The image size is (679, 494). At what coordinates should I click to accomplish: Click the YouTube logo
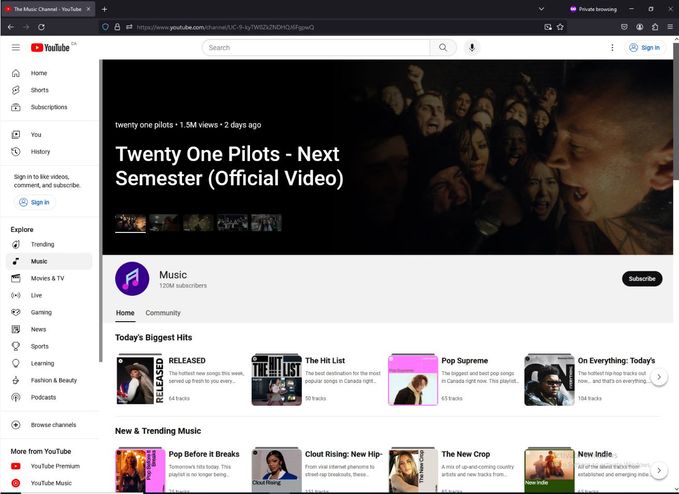pos(50,48)
